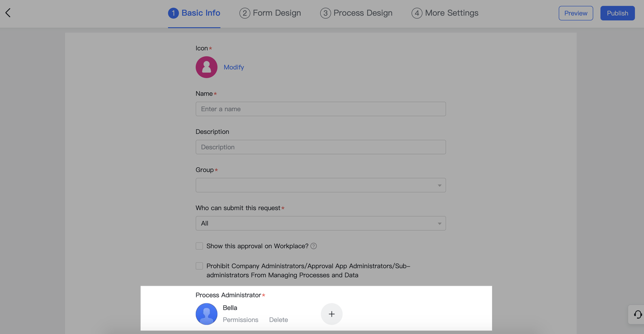Click the step 4 number icon

(x=417, y=13)
